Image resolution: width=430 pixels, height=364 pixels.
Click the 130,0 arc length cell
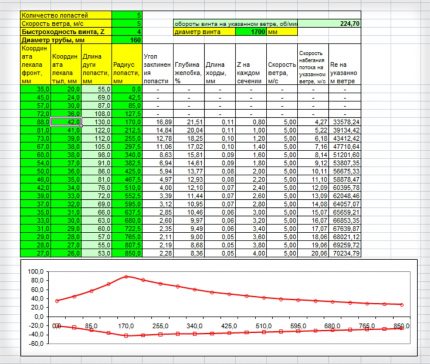pyautogui.click(x=97, y=122)
